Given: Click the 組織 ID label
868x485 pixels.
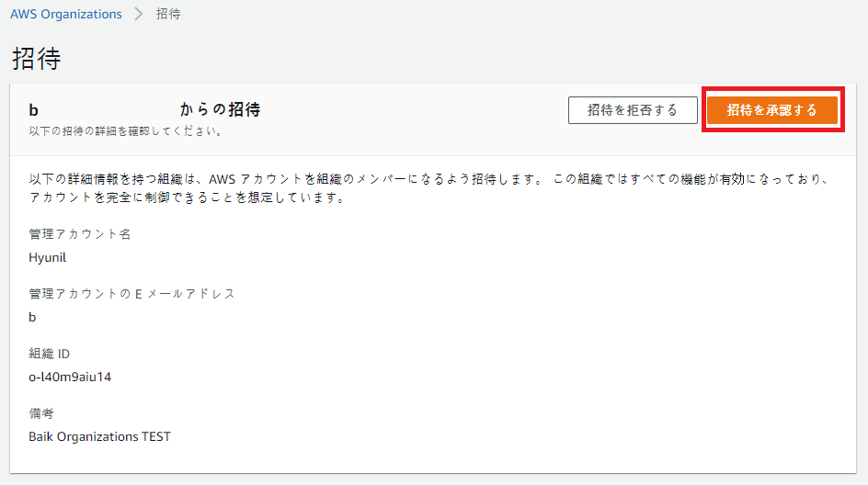Looking at the screenshot, I should pyautogui.click(x=50, y=354).
